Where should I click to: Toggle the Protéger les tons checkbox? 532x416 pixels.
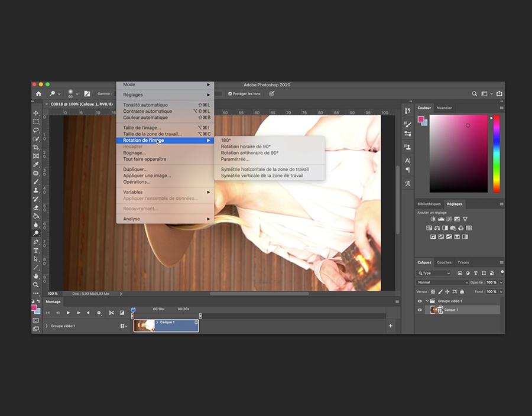click(231, 93)
